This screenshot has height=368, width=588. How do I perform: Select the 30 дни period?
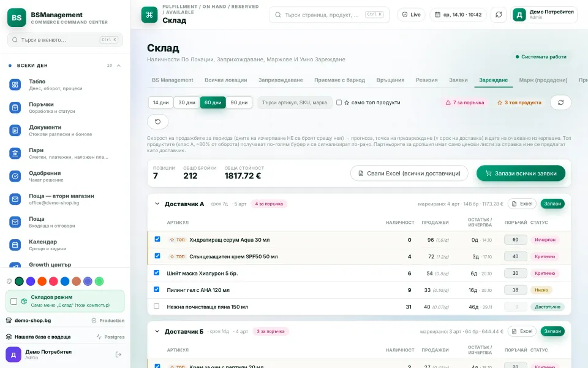coord(187,102)
